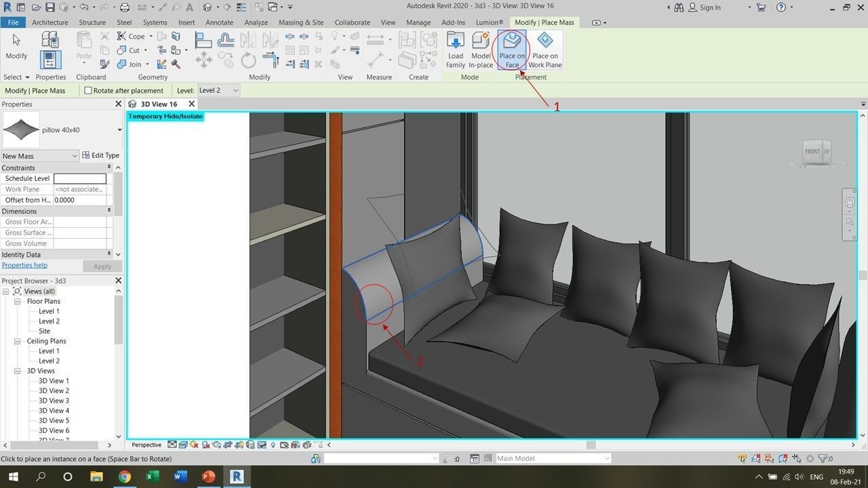This screenshot has height=488, width=868.
Task: Close the Properties palette
Action: pos(118,104)
